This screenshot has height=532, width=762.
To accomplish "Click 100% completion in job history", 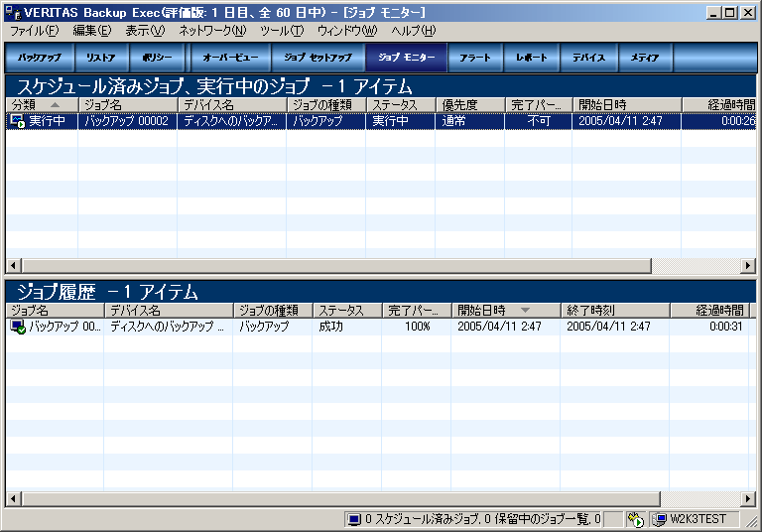I will pyautogui.click(x=418, y=327).
